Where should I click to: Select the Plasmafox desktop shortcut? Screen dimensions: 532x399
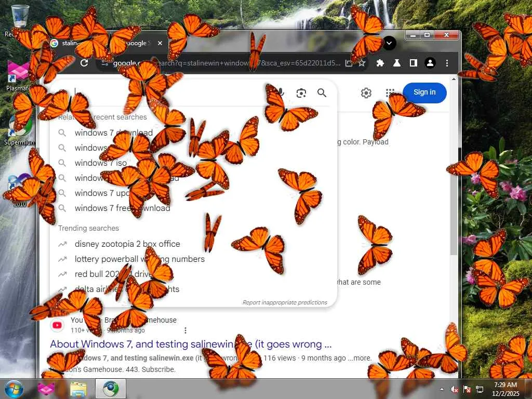[x=19, y=75]
